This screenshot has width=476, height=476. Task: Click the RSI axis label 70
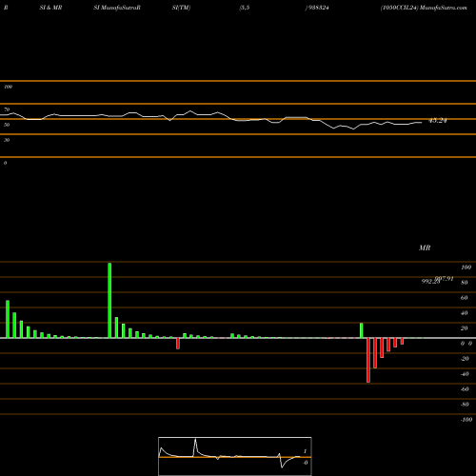(x=7, y=109)
